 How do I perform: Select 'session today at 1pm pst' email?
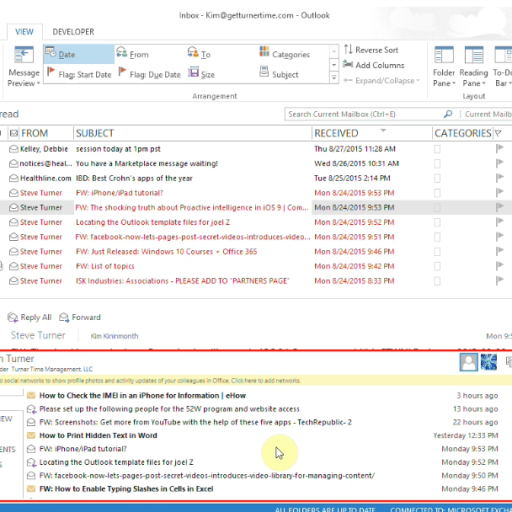coord(118,149)
